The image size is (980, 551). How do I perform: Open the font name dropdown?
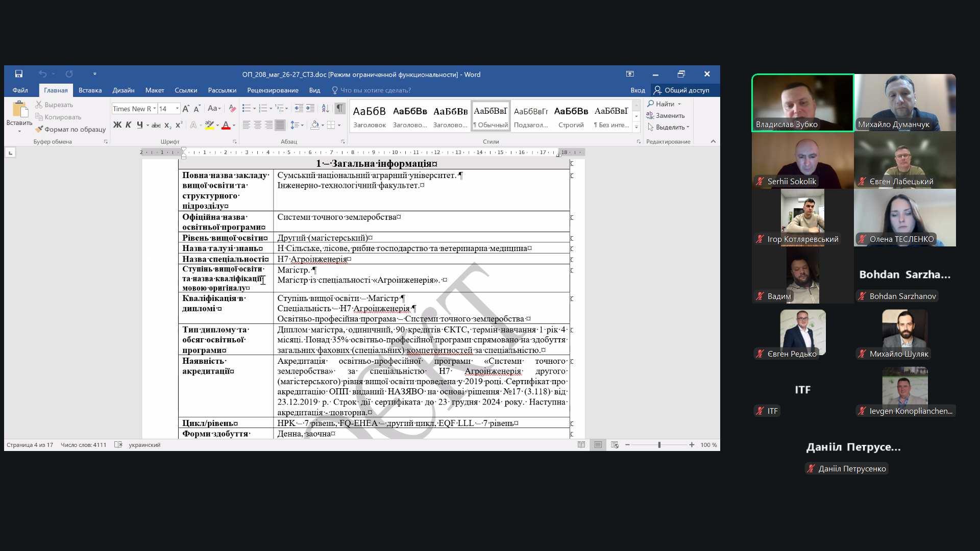pos(155,109)
